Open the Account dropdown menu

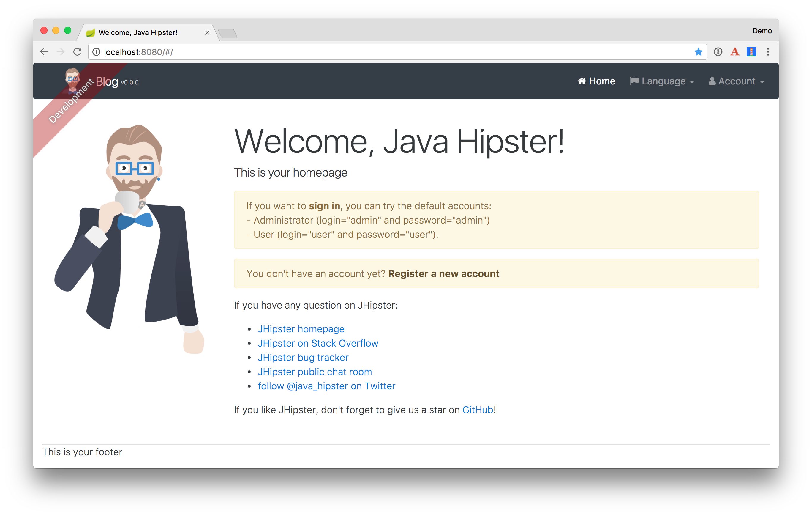coord(737,81)
